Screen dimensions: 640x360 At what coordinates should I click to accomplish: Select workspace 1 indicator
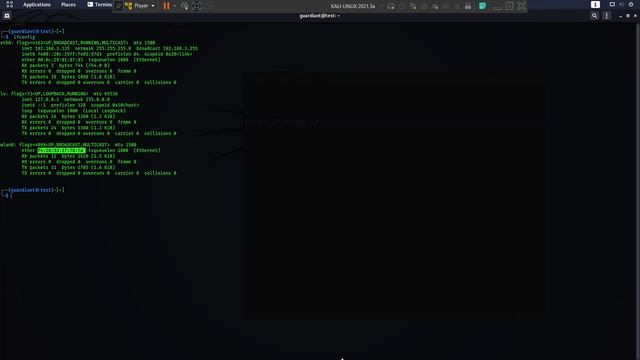click(x=595, y=4)
